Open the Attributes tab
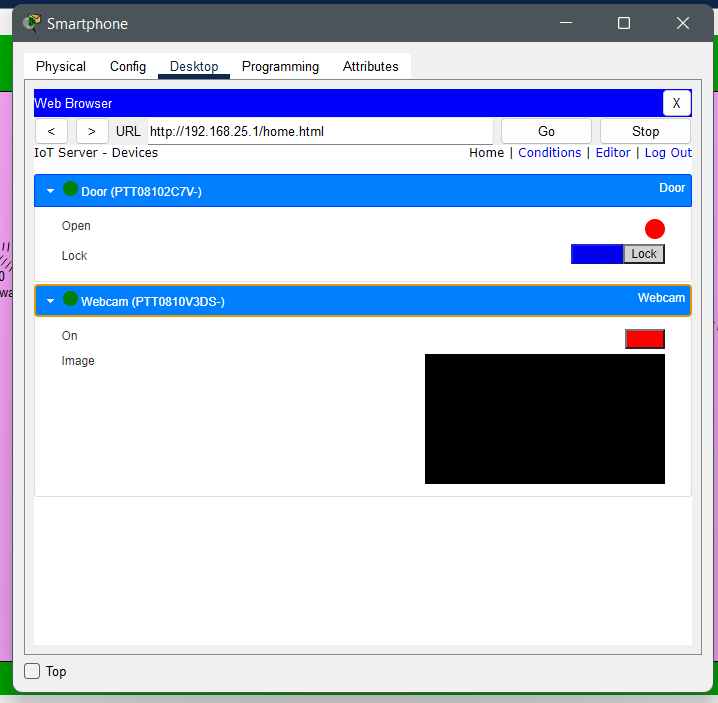Screen dimensions: 718x703 click(x=370, y=66)
